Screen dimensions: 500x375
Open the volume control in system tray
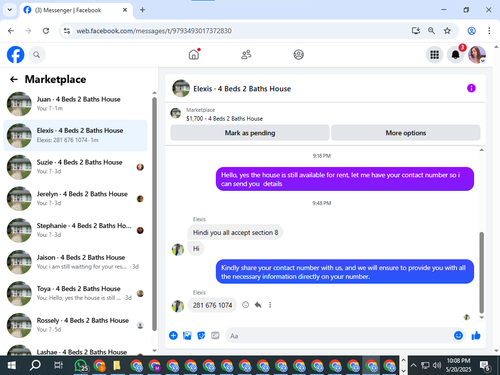tap(437, 365)
